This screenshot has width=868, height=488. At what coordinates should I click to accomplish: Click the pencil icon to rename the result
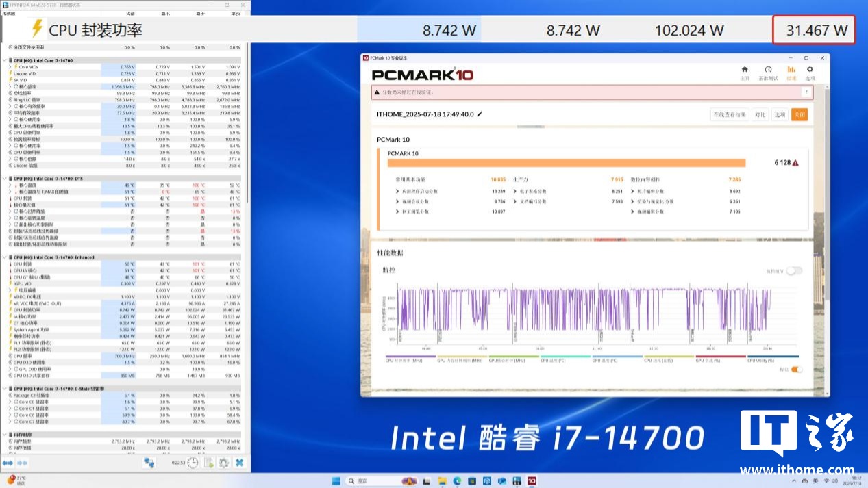[480, 114]
